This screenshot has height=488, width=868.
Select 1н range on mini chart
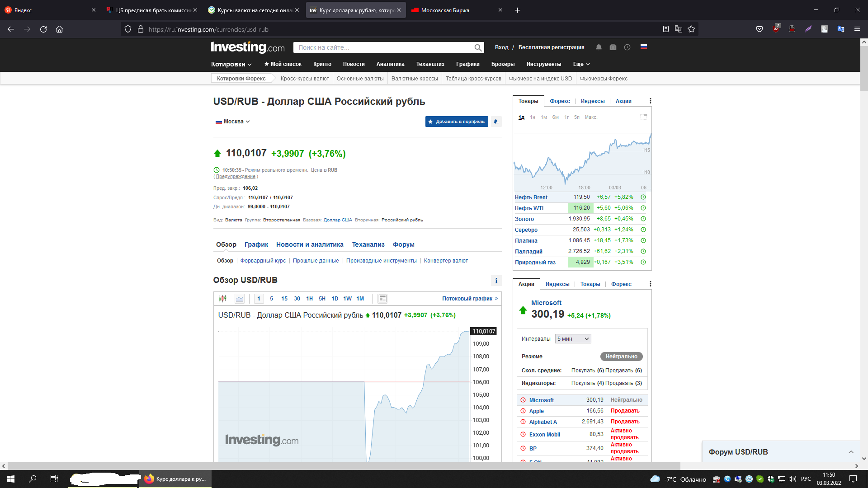click(533, 117)
